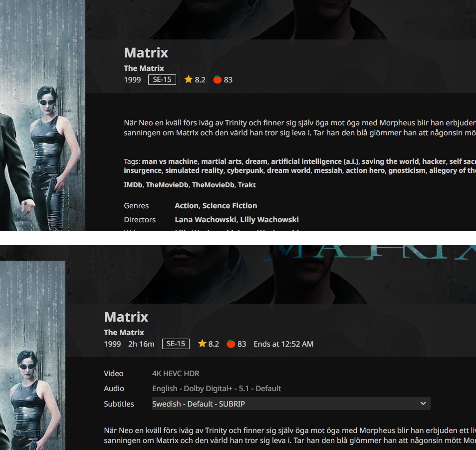Viewport: 476px width, 450px height.
Task: Open director Lilly Wachowski's page
Action: point(269,220)
